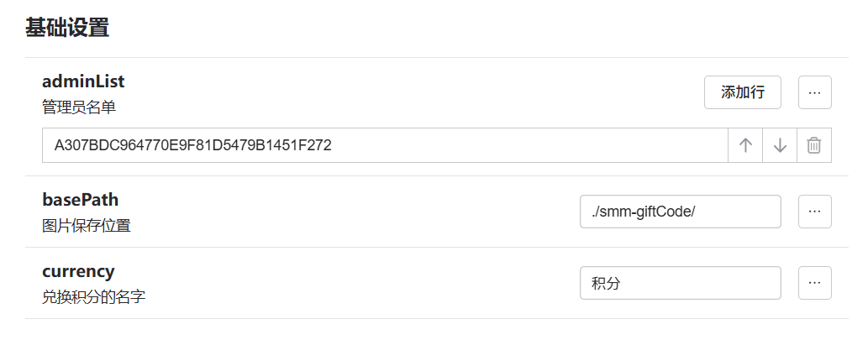Click the 兑换积分的名字 description text
Viewport: 868px width, 340px height.
click(x=93, y=297)
